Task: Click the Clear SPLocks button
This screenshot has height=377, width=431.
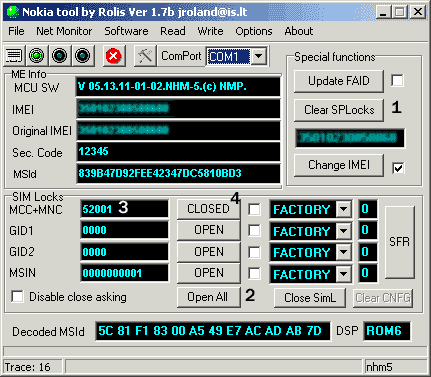Action: [339, 110]
